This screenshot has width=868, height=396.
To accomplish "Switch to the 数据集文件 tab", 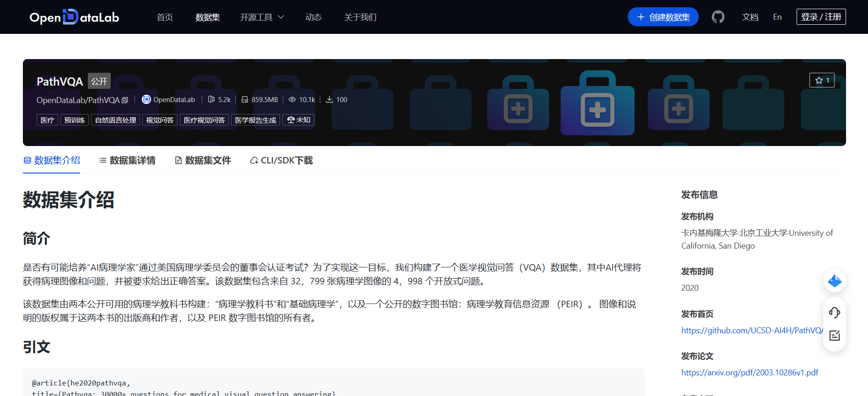I will (203, 160).
